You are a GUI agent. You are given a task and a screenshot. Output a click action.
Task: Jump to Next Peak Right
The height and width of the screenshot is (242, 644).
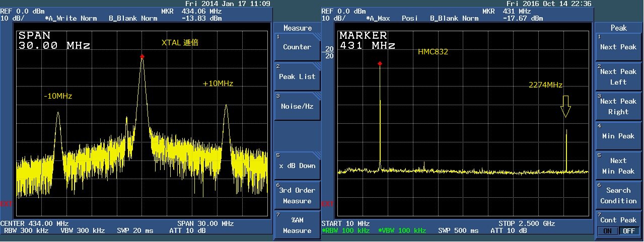(618, 107)
